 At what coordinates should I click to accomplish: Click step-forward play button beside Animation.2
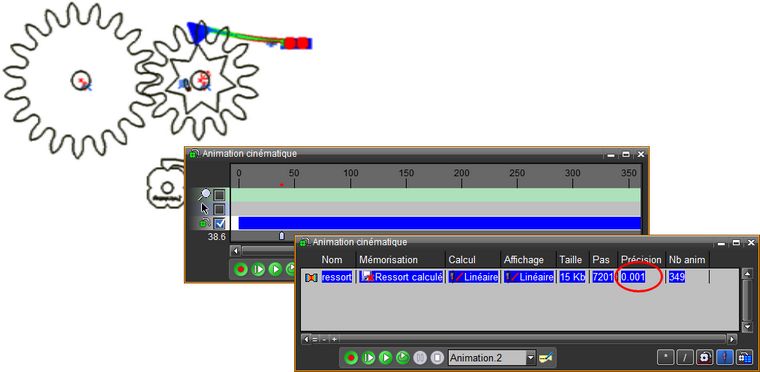[368, 358]
